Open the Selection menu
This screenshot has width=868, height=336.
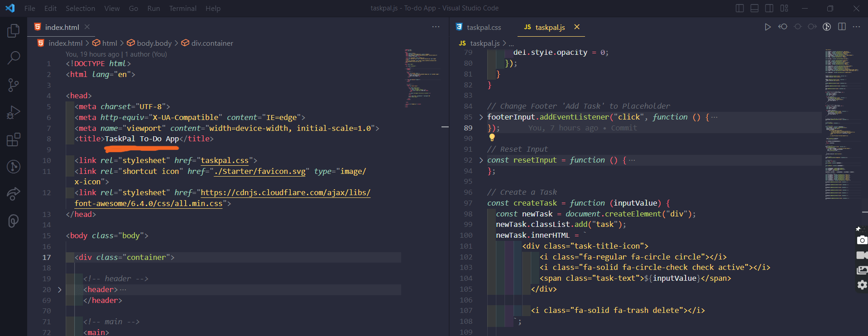pyautogui.click(x=80, y=8)
